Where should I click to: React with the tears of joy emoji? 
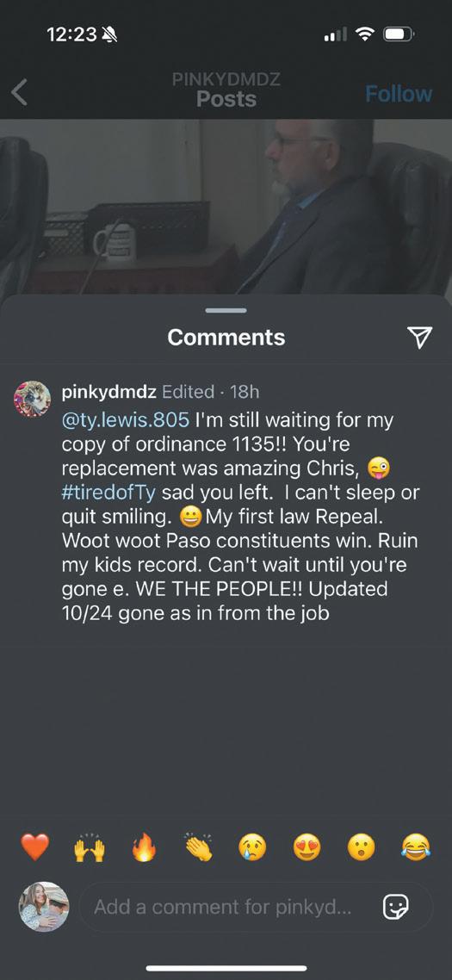point(416,848)
